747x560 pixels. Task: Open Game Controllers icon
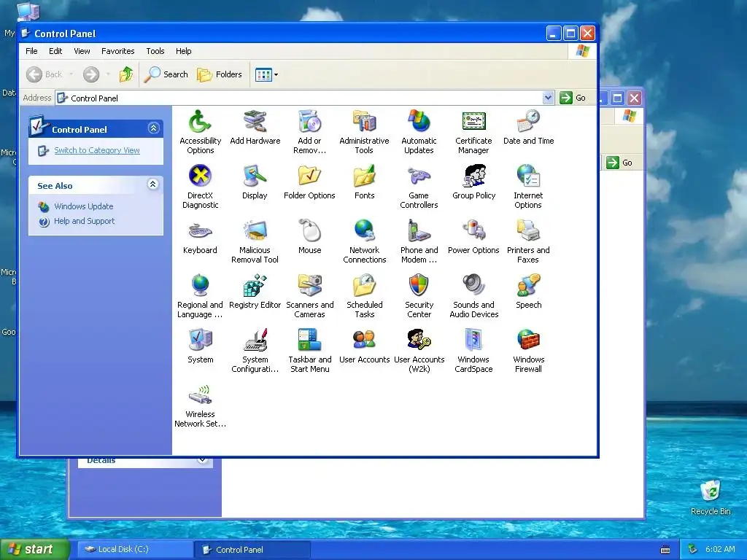419,176
